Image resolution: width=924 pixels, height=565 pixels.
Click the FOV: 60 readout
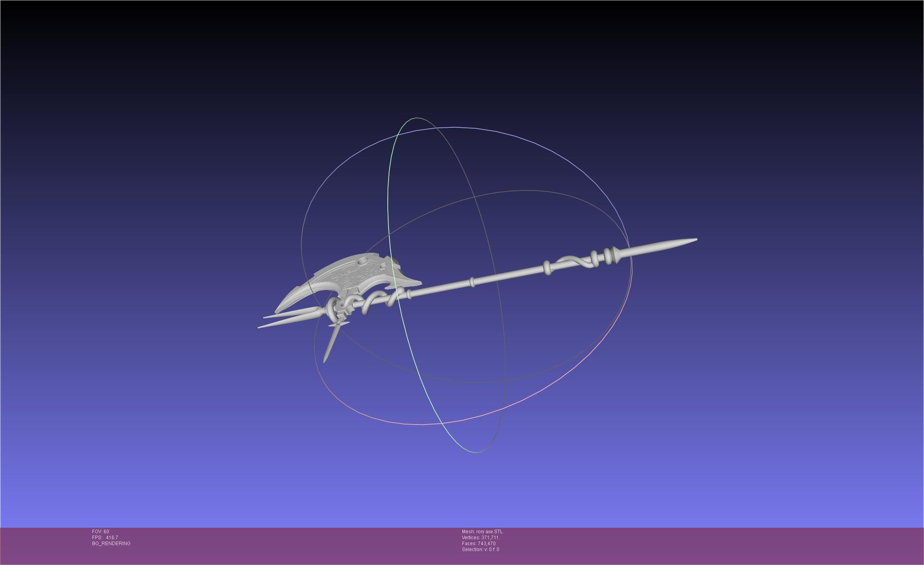(100, 532)
